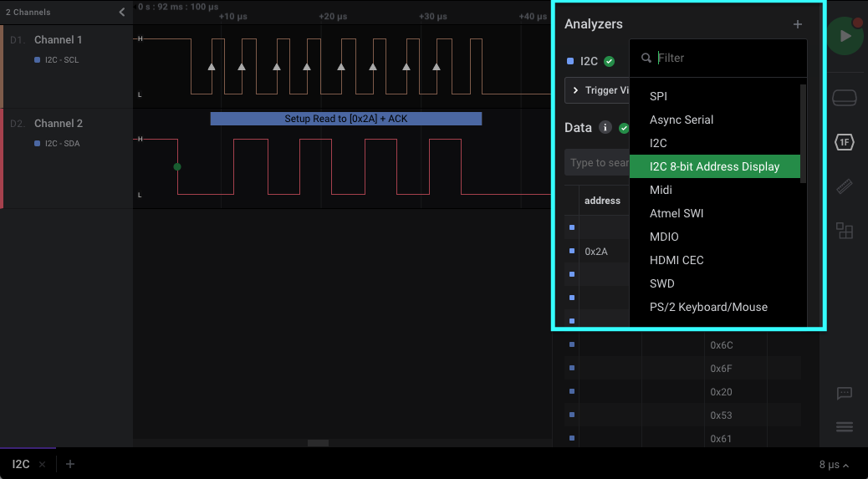The width and height of the screenshot is (868, 479).
Task: Choose Async Serial from the analyzer list
Action: click(682, 120)
